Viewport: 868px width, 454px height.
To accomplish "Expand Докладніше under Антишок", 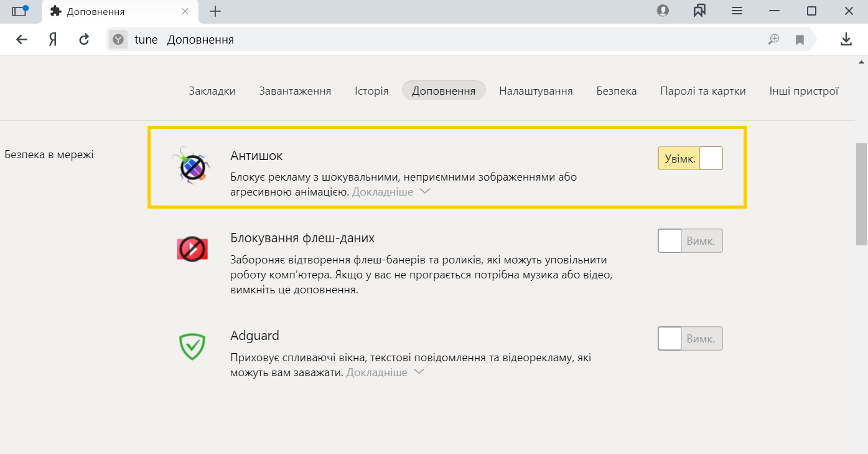I will pyautogui.click(x=391, y=192).
